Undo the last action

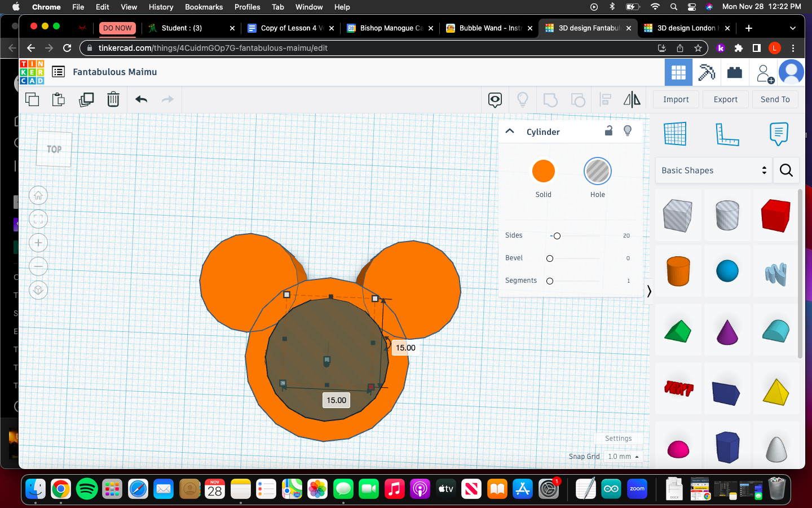click(x=140, y=99)
